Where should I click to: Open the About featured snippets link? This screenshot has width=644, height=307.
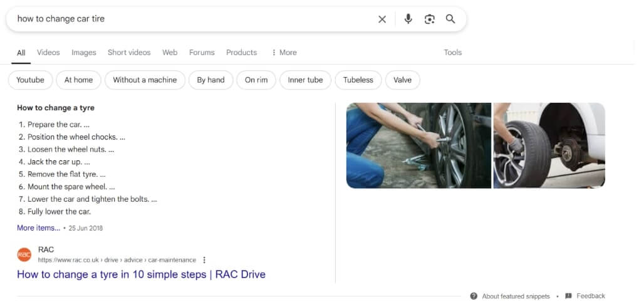click(x=516, y=296)
